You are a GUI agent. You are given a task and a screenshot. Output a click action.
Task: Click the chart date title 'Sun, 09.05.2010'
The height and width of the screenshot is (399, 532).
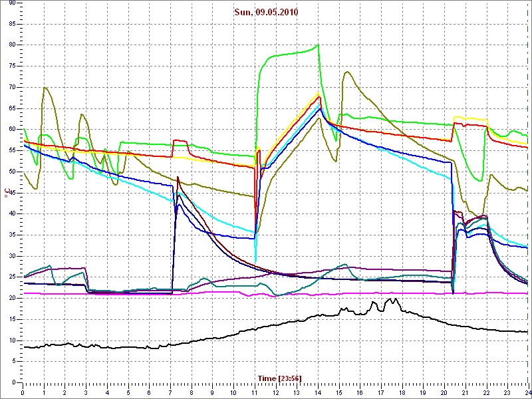266,13
